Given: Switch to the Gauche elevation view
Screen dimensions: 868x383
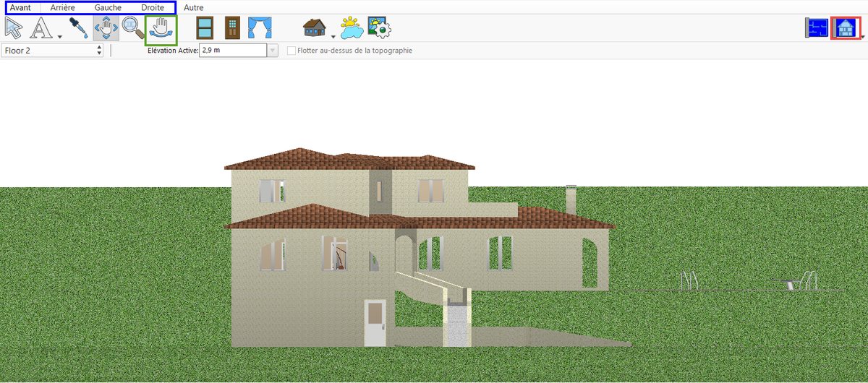Looking at the screenshot, I should 108,7.
